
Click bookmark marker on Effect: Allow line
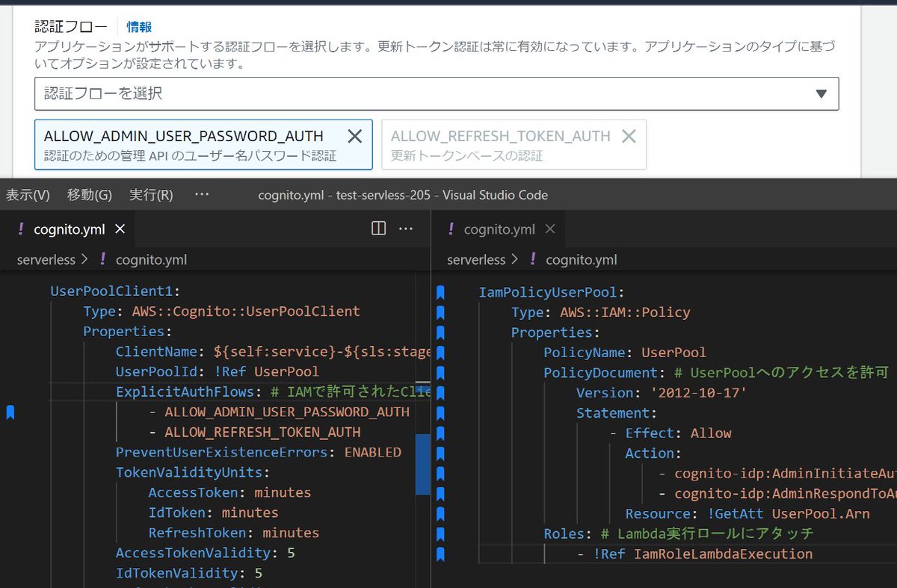click(x=440, y=433)
